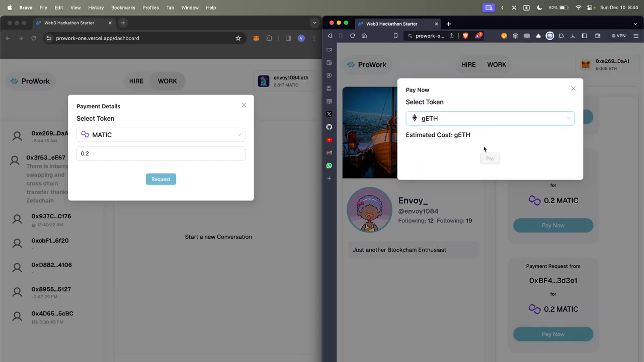Image resolution: width=644 pixels, height=362 pixels.
Task: Close the Pay Now dialog
Action: pos(573,88)
